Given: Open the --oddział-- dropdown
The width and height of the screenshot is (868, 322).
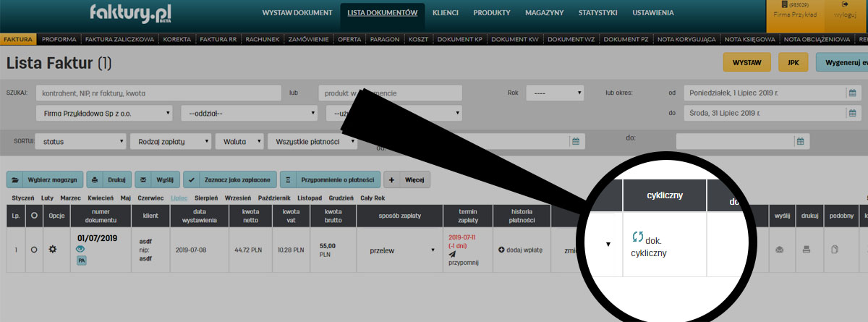Looking at the screenshot, I should click(250, 113).
